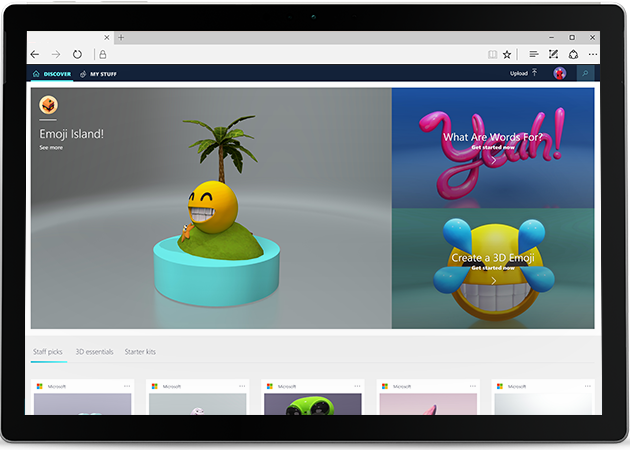Image resolution: width=630 pixels, height=450 pixels.
Task: Open reading view book icon
Action: tap(492, 54)
